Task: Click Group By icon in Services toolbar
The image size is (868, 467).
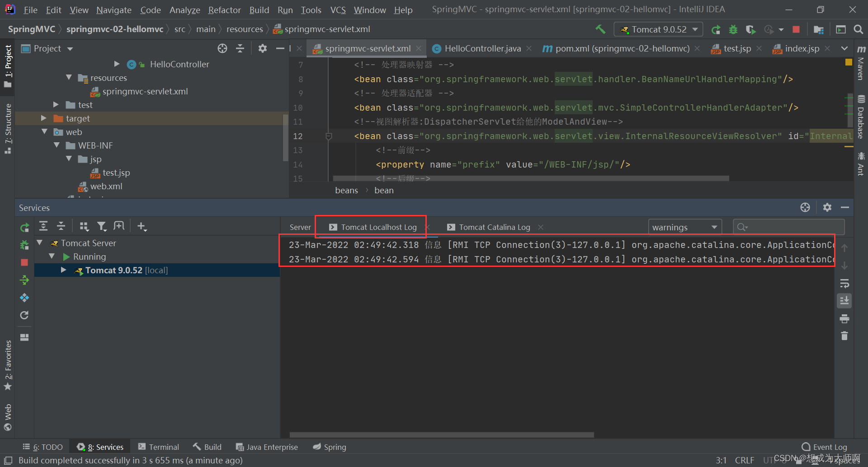Action: [x=84, y=226]
